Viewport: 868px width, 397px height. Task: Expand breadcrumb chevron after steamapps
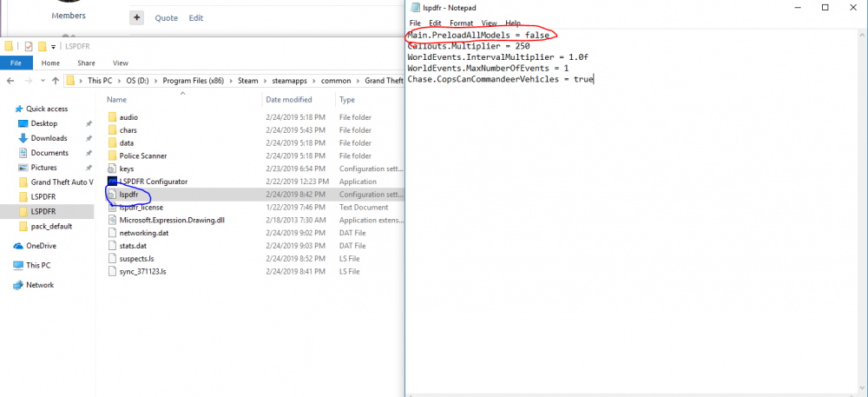(314, 81)
